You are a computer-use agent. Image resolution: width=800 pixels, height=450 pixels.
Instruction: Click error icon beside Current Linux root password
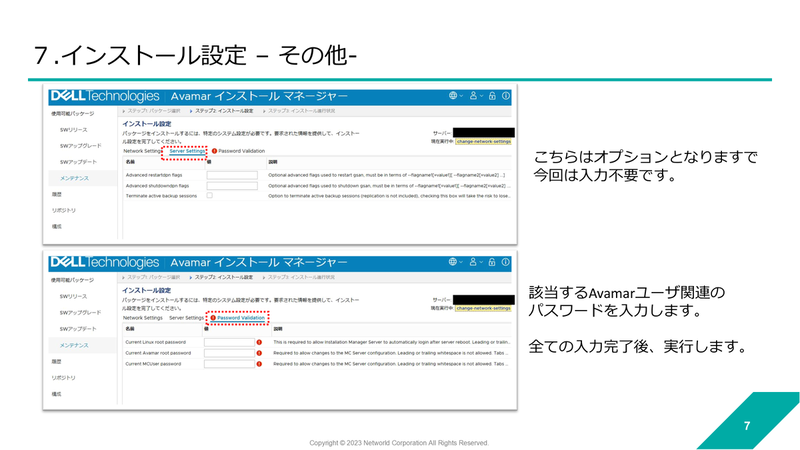tap(259, 342)
